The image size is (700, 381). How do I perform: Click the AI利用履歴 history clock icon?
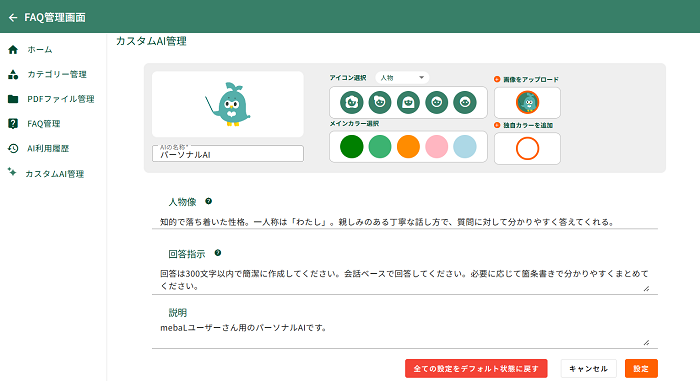[13, 148]
